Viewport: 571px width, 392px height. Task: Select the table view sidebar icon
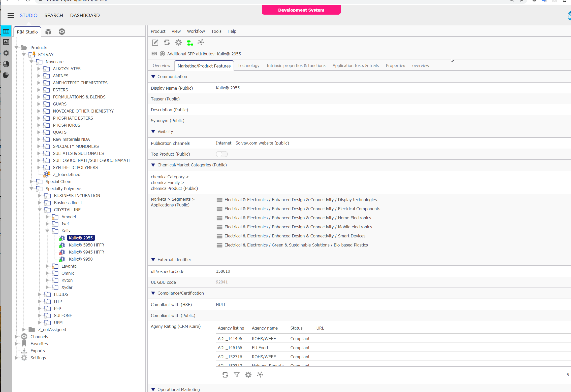(x=6, y=31)
